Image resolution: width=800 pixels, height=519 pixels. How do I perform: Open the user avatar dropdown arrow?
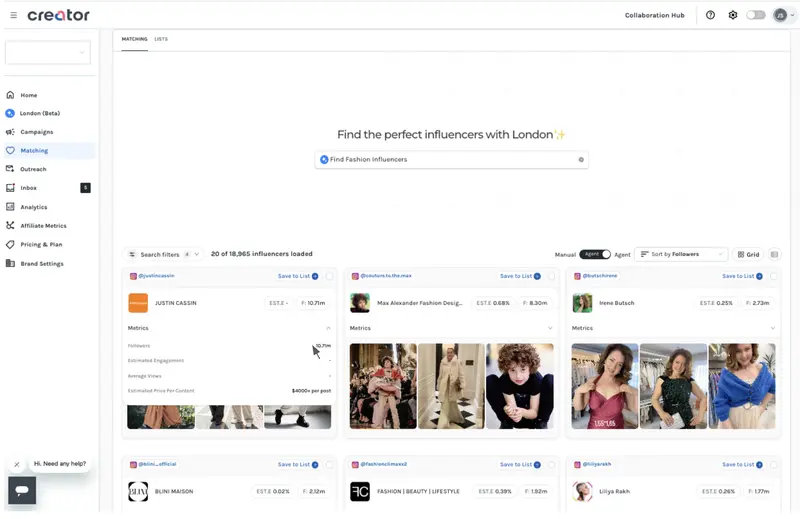pyautogui.click(x=792, y=15)
